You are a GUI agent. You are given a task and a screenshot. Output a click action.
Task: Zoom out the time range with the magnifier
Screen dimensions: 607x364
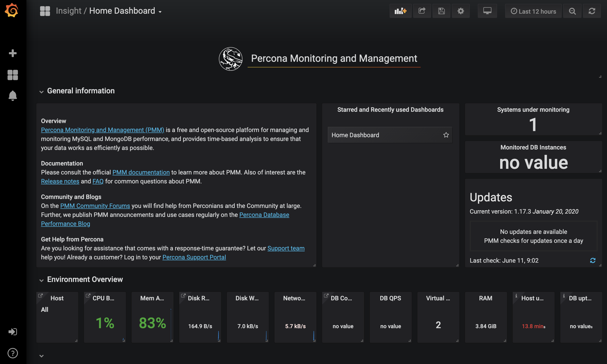(x=572, y=11)
